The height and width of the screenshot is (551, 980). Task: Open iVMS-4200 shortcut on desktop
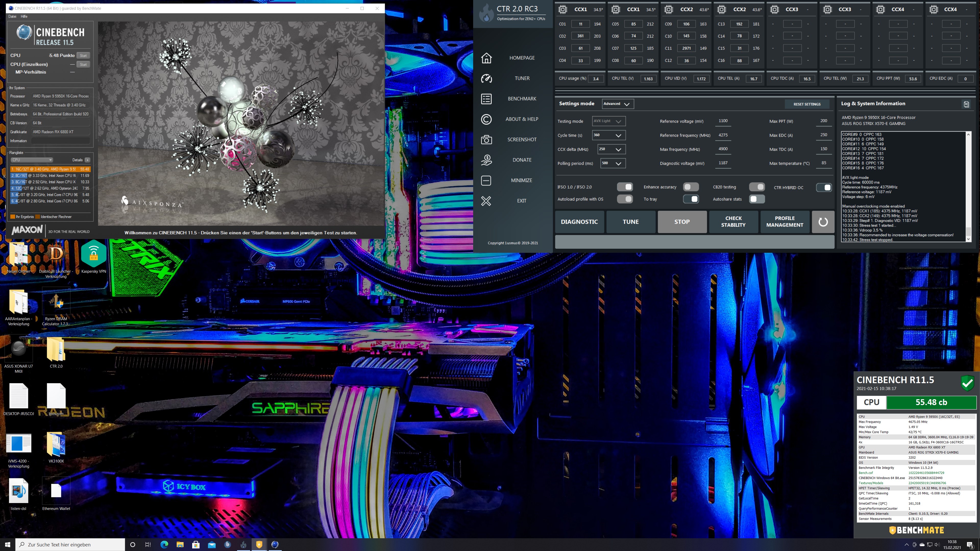18,450
